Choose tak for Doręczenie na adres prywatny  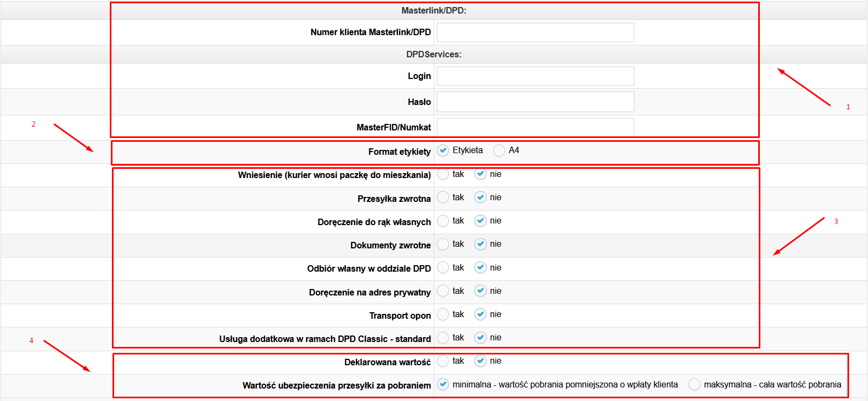443,291
